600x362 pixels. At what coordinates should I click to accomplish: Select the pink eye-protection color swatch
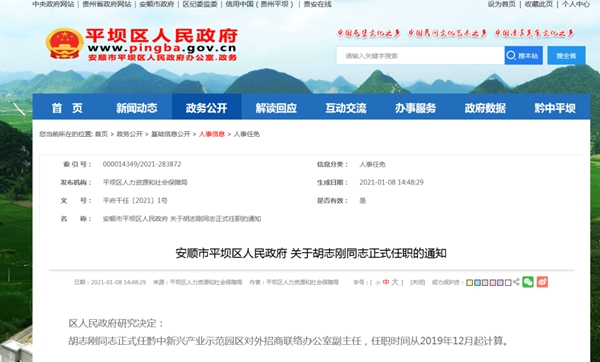point(492,283)
